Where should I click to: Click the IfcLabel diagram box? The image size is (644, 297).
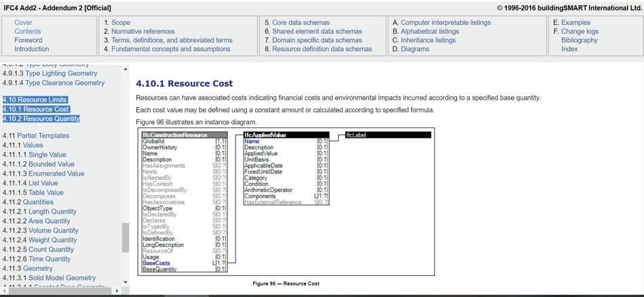[x=388, y=134]
